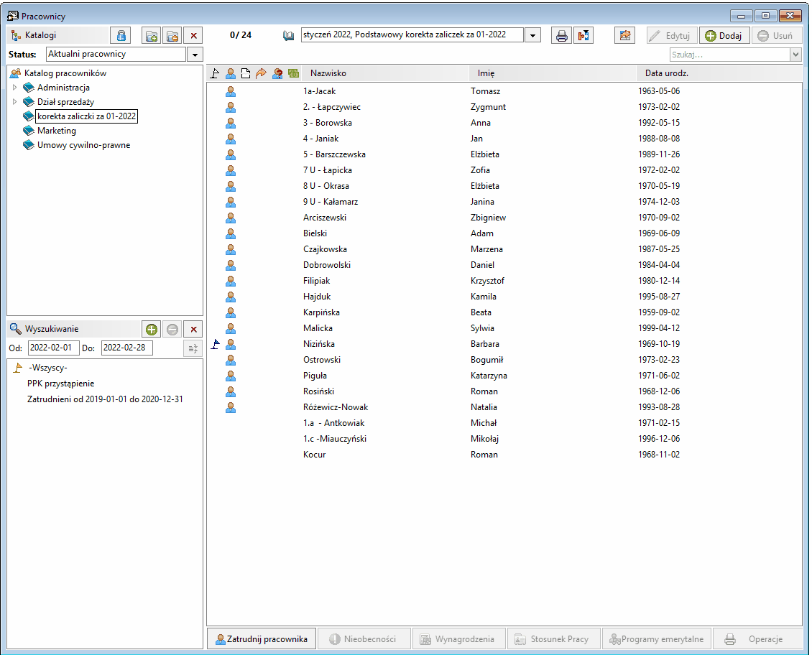Click the add catalog folder icon

(151, 36)
